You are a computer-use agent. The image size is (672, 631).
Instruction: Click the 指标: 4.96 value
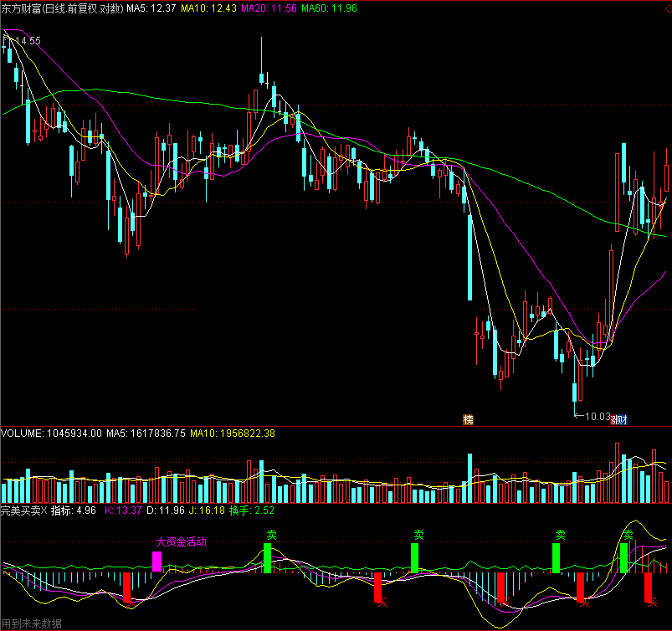click(74, 510)
